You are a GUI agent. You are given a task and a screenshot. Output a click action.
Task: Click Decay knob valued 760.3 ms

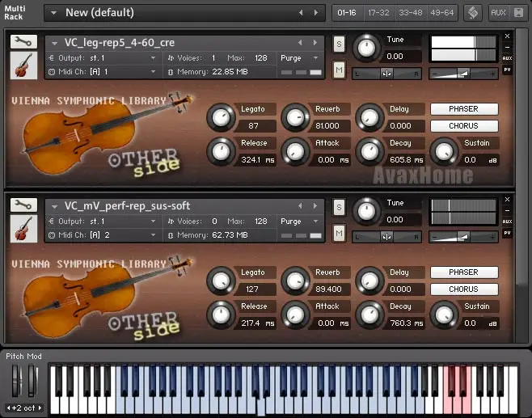(369, 315)
